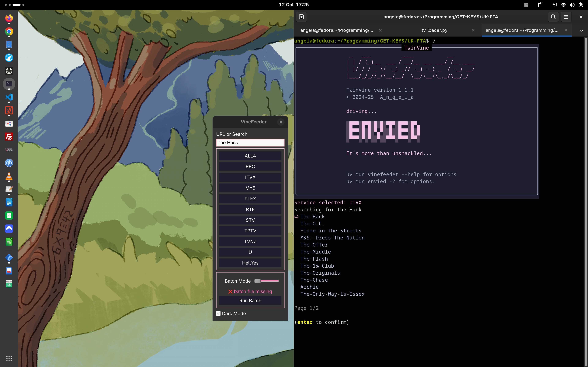Open a new terminal tab
Screen dimensions: 588x367
[x=301, y=17]
